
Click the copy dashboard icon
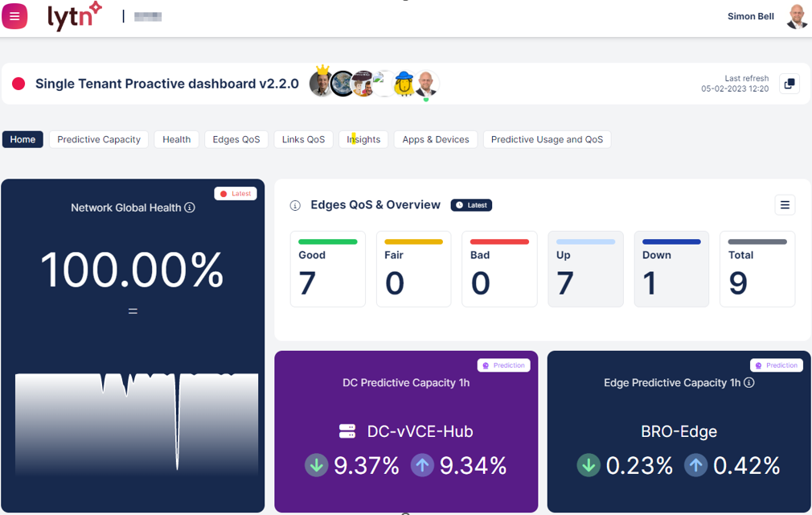[789, 84]
